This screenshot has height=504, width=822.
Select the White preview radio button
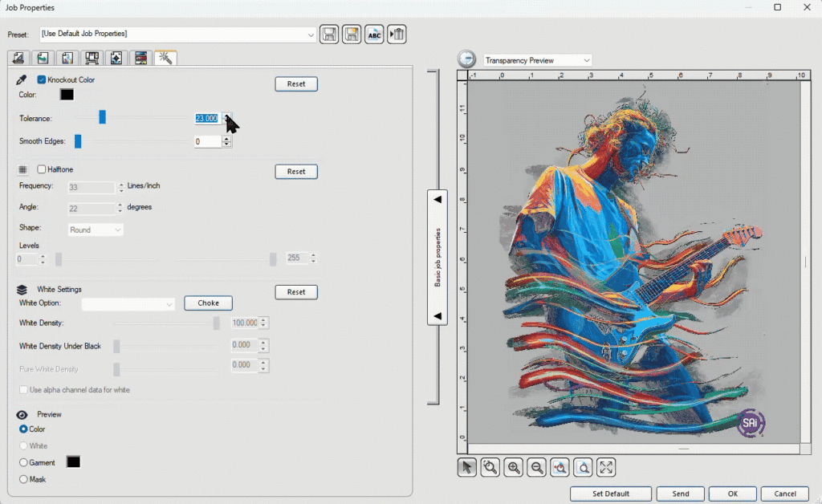(24, 446)
